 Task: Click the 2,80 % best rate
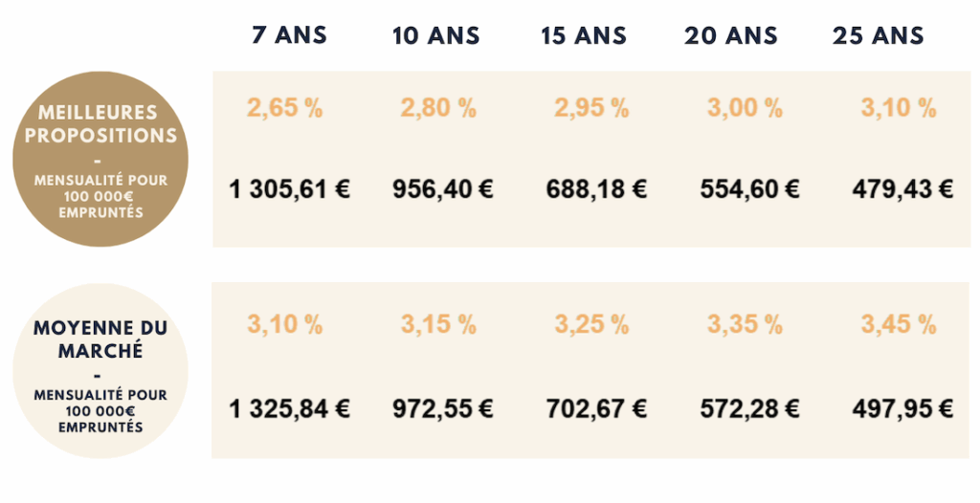click(x=438, y=107)
